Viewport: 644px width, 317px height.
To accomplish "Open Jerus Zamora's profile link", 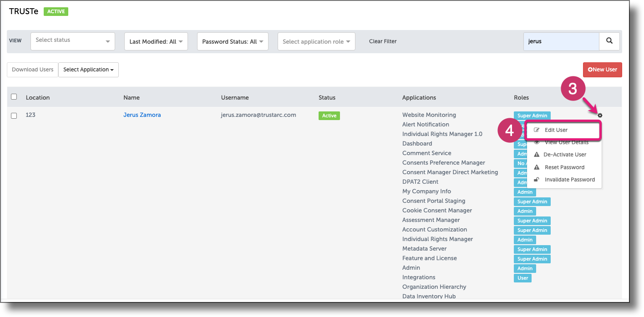I will (142, 115).
